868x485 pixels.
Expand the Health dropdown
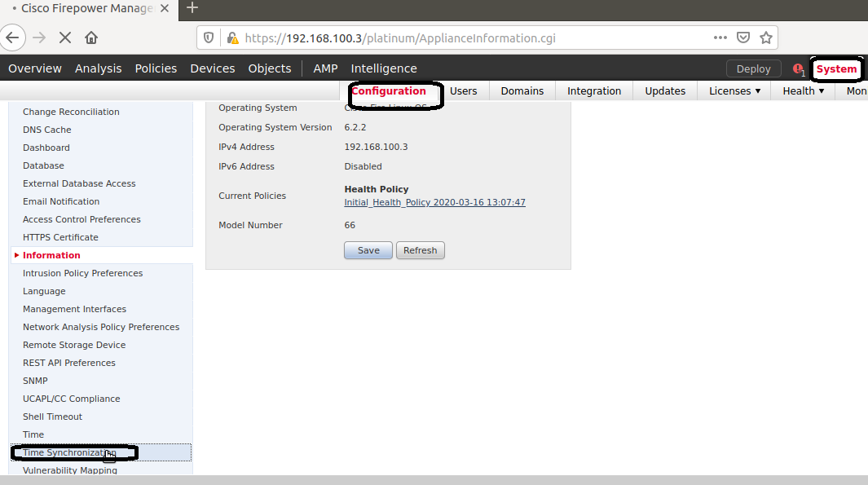tap(804, 90)
